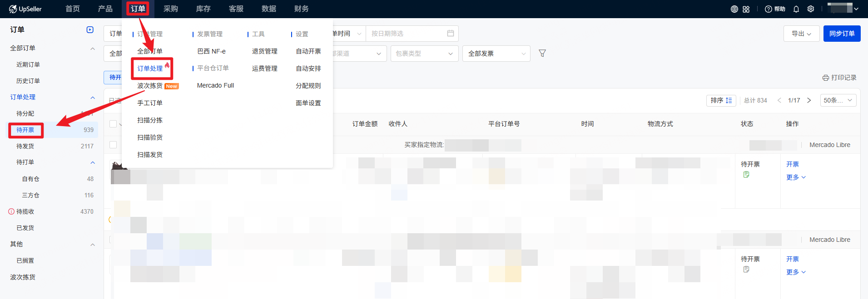Open the apps grid icon
This screenshot has width=868, height=299.
click(746, 9)
